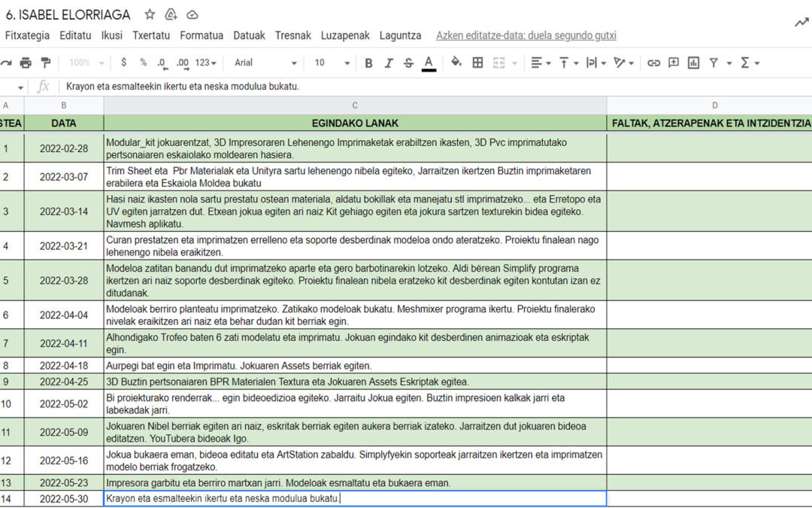Format as currency with the dollar icon
Viewport: 812px width, 508px height.
click(123, 62)
